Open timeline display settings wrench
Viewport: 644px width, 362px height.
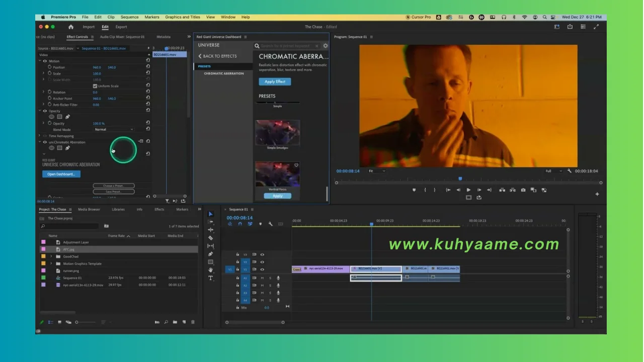270,224
